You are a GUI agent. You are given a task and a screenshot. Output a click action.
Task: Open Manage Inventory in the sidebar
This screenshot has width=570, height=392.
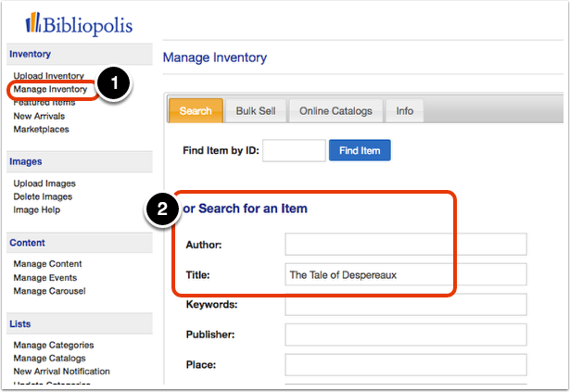(x=50, y=89)
